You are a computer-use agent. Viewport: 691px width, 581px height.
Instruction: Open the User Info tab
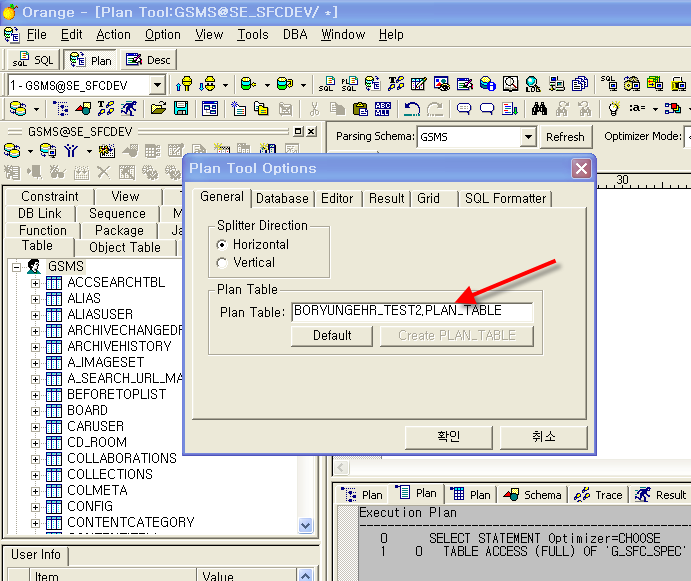[35, 555]
